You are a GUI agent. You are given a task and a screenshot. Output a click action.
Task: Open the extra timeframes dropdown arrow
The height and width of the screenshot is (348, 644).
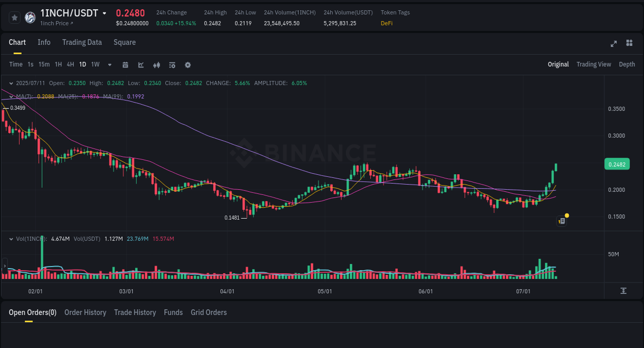(x=109, y=64)
